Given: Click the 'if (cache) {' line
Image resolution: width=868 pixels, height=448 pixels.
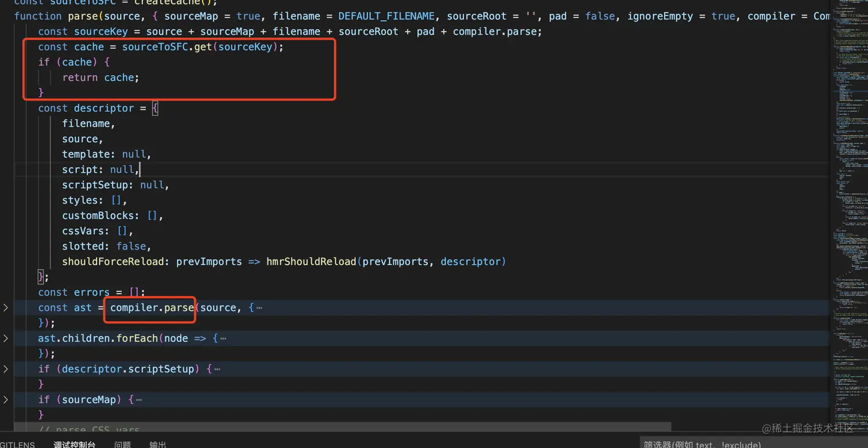Looking at the screenshot, I should [74, 62].
